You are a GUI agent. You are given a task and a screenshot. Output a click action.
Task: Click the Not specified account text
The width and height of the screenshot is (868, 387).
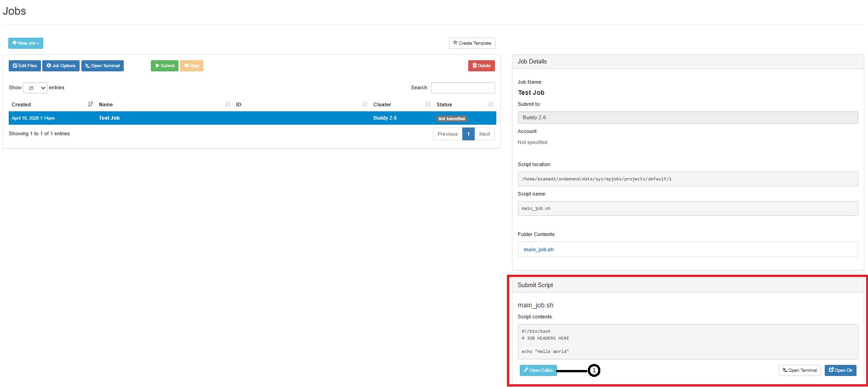pos(532,143)
